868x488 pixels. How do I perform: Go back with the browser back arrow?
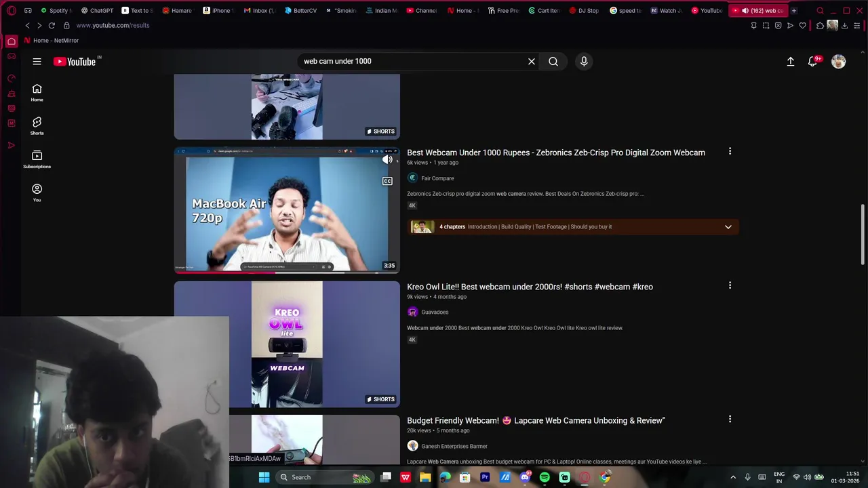click(27, 25)
